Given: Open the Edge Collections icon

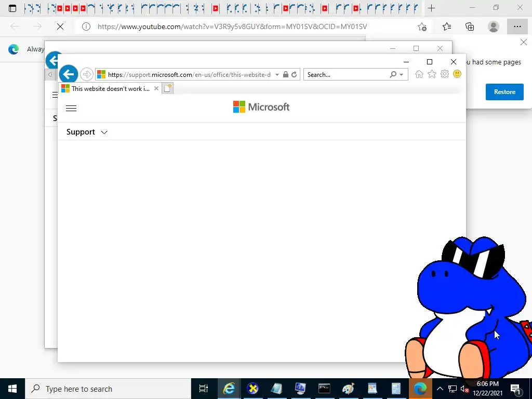Looking at the screenshot, I should [x=470, y=26].
